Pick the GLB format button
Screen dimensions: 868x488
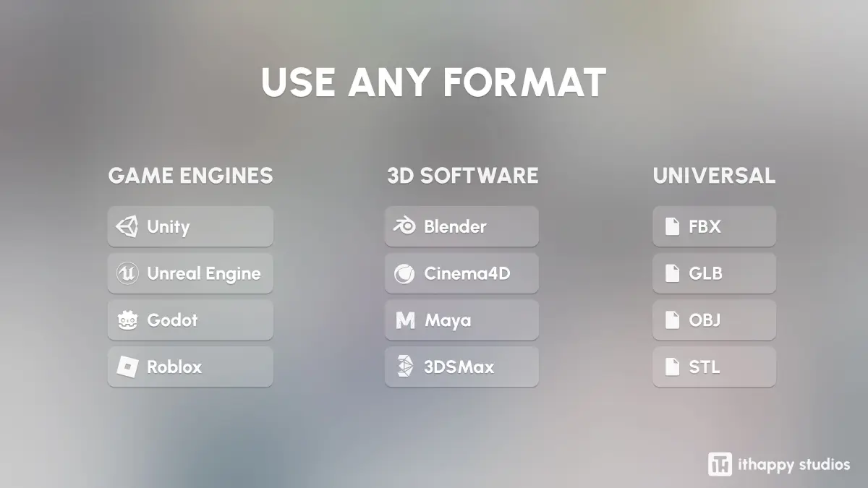[x=714, y=273]
